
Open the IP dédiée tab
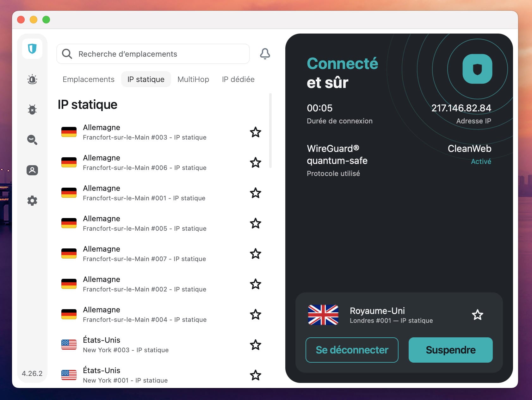(238, 79)
